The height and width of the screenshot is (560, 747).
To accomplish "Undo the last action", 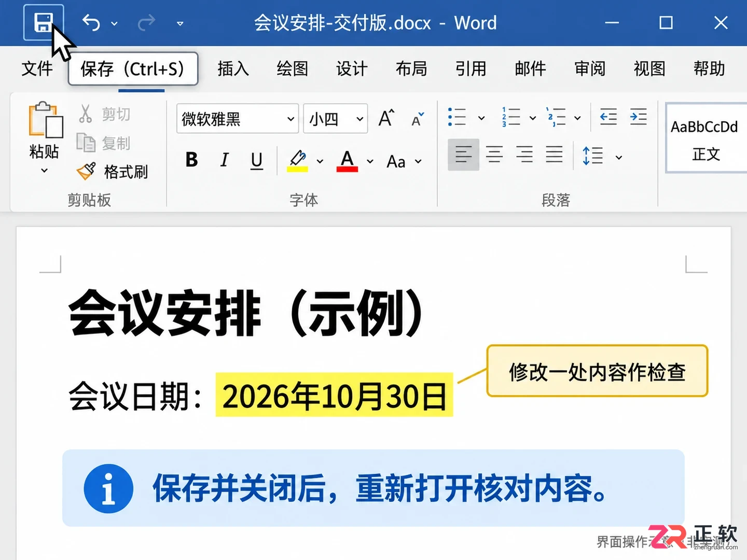I will (91, 23).
